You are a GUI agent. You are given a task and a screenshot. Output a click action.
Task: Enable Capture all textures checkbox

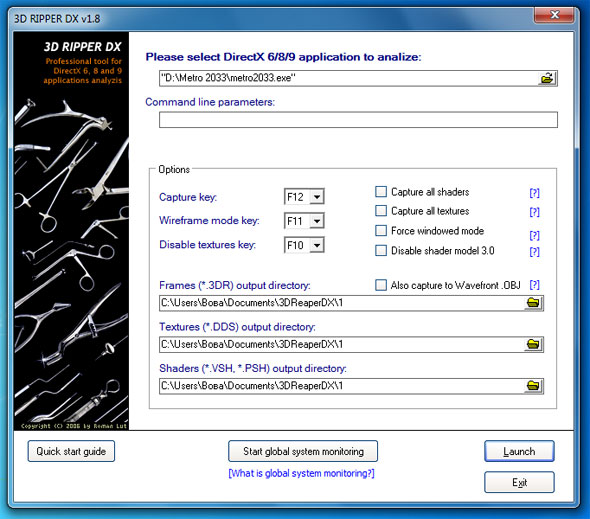[381, 210]
